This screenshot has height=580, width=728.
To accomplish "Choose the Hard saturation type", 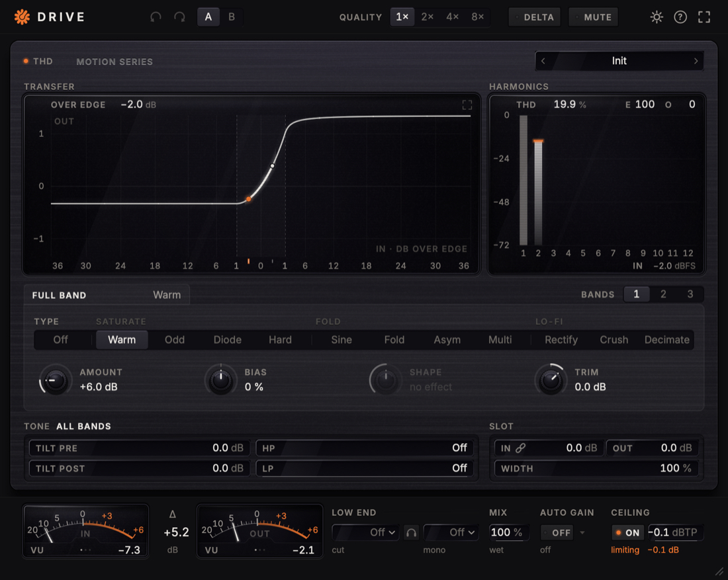I will coord(281,340).
